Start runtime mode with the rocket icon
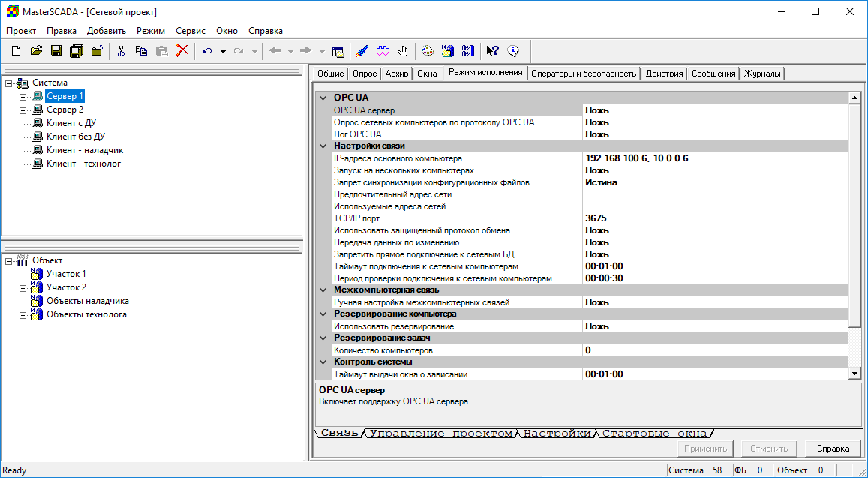The image size is (868, 478). click(362, 51)
